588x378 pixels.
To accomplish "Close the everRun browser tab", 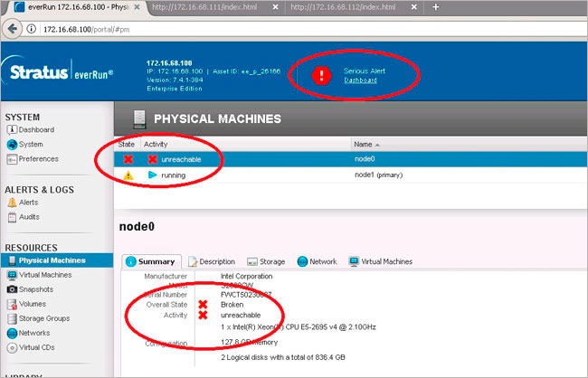I will click(x=137, y=7).
